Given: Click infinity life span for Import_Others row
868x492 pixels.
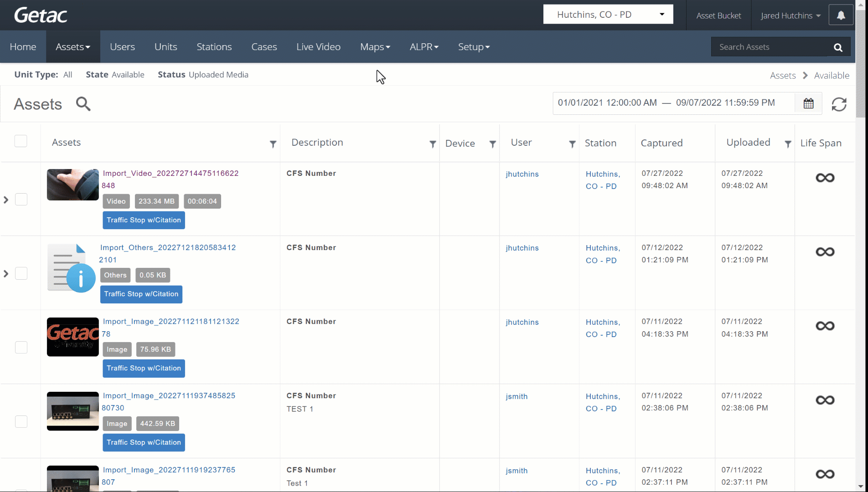Looking at the screenshot, I should [825, 252].
